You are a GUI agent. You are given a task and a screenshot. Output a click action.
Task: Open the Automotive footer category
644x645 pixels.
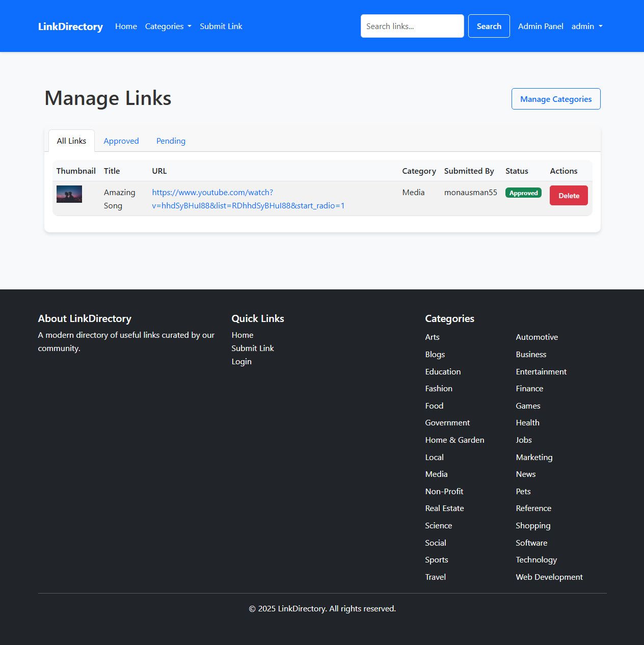[x=537, y=337]
